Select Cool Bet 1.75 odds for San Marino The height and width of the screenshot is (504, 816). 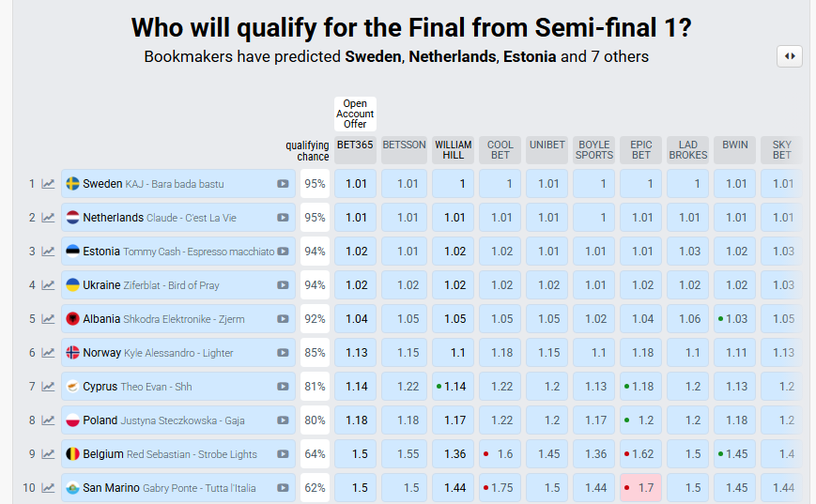click(x=500, y=488)
